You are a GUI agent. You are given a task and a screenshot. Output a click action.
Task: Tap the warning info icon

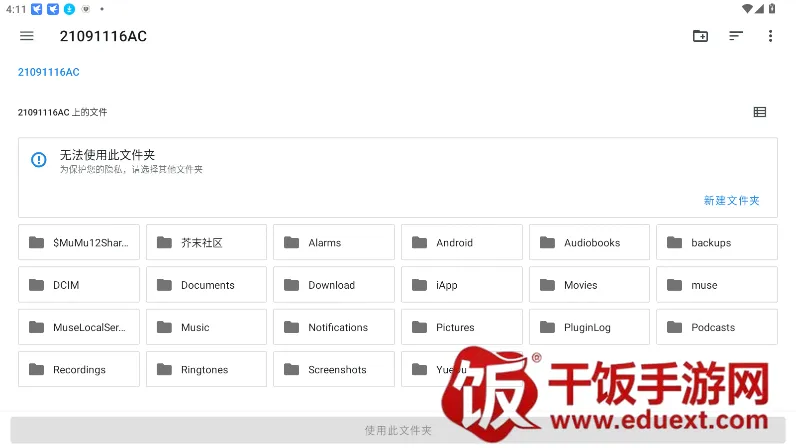tap(39, 160)
